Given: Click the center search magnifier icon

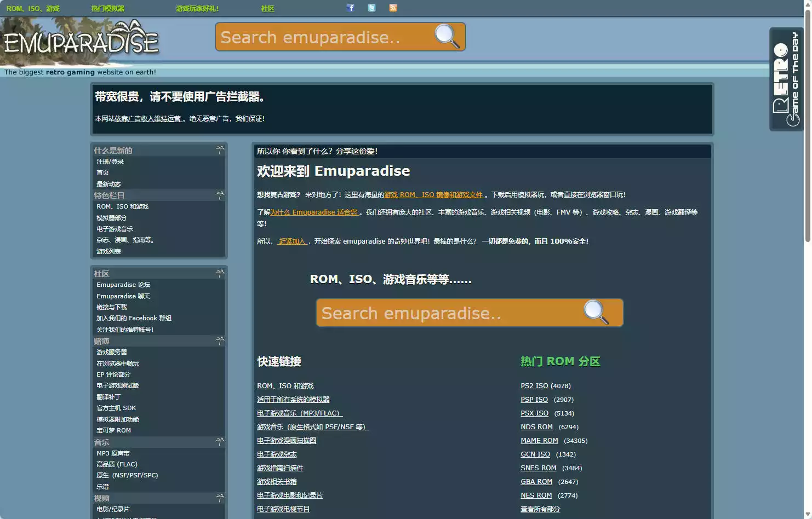Looking at the screenshot, I should (596, 313).
